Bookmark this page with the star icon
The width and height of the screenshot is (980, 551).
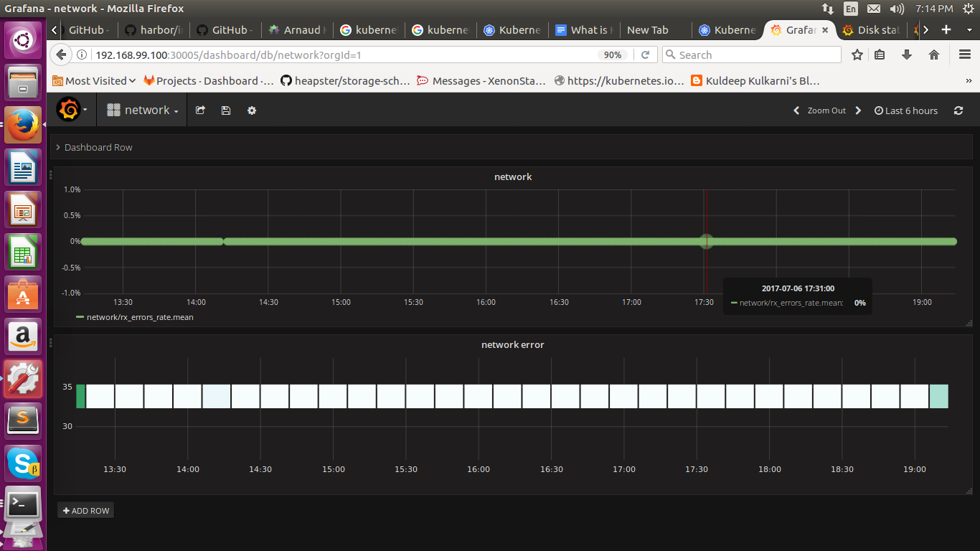pos(857,55)
